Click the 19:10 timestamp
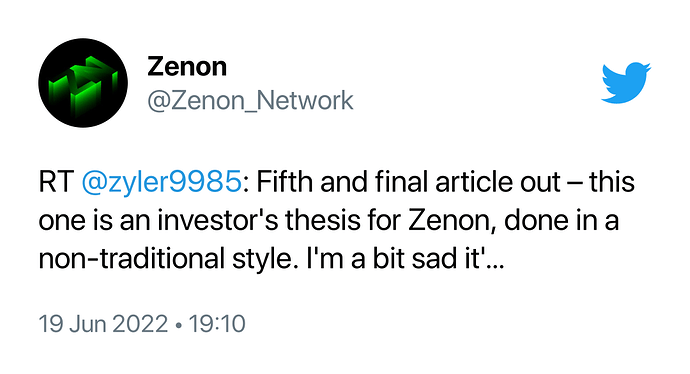This screenshot has height=374, width=690. tap(217, 324)
